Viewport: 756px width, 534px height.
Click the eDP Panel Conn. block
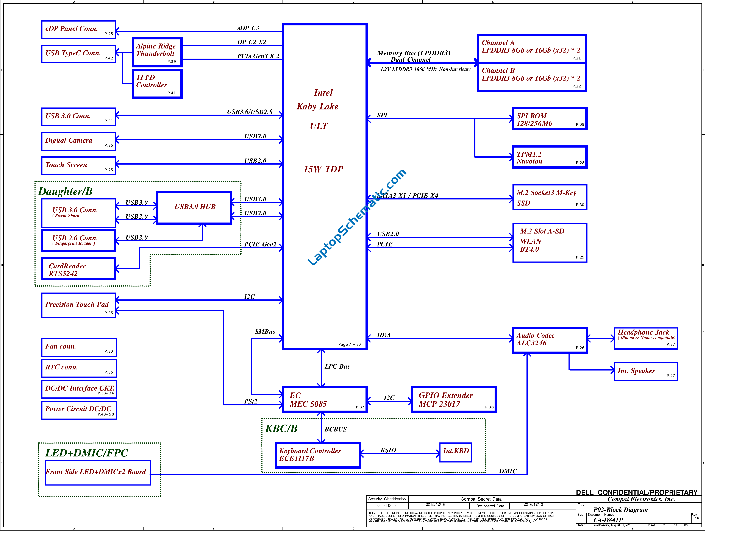pyautogui.click(x=79, y=30)
